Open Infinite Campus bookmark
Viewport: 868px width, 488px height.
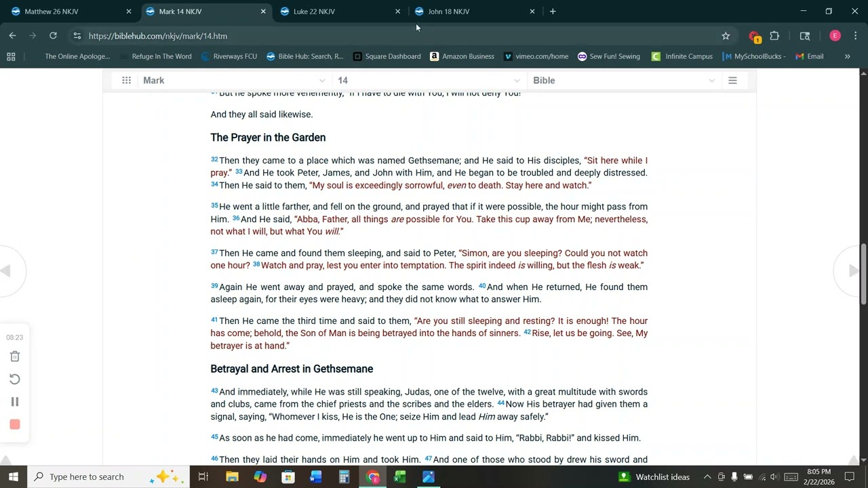pyautogui.click(x=682, y=57)
